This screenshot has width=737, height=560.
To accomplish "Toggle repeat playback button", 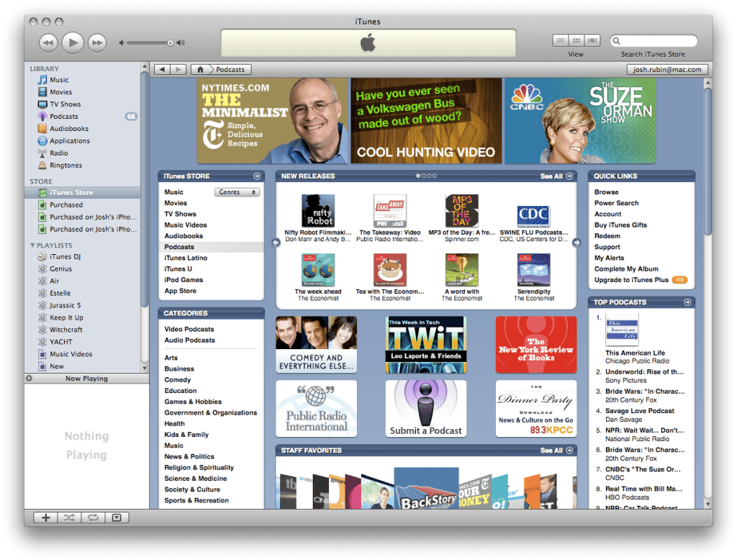I will [x=93, y=517].
